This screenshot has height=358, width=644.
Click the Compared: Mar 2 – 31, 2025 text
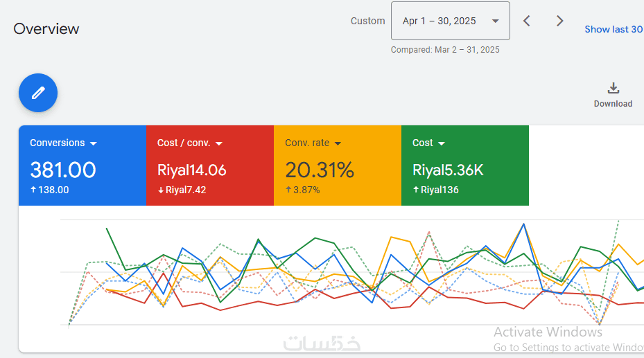point(445,50)
